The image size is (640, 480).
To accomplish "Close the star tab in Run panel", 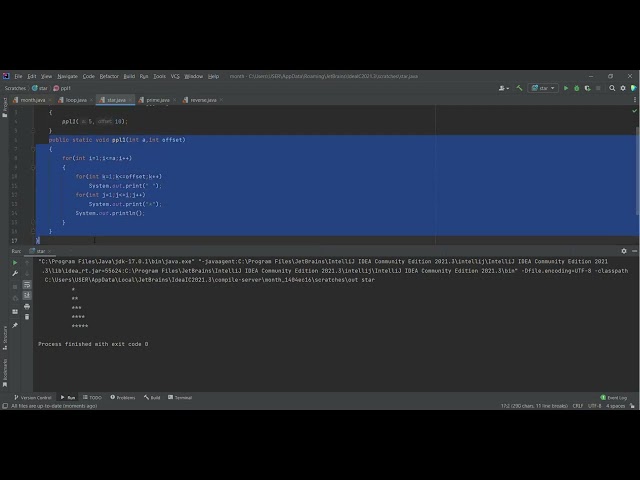I will pyautogui.click(x=50, y=251).
